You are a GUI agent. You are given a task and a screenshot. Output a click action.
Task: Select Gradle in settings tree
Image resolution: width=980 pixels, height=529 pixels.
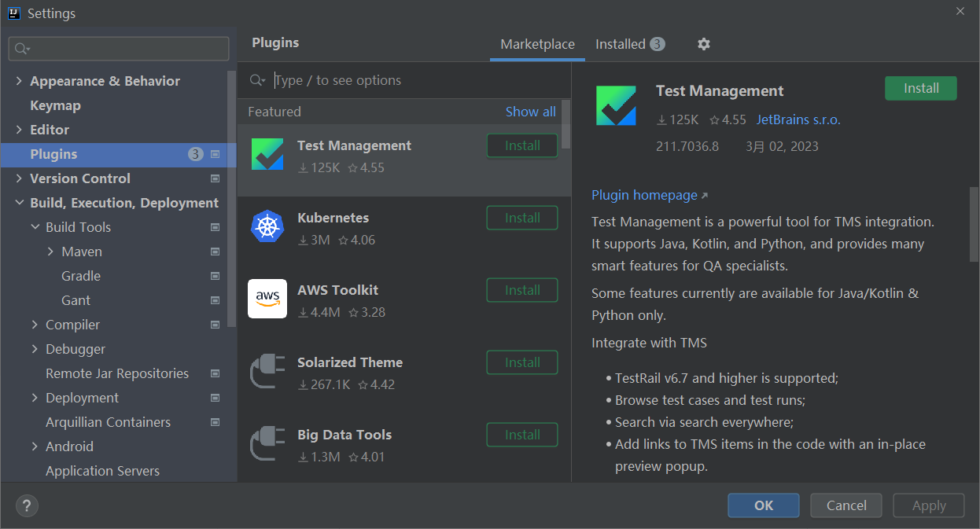point(81,276)
